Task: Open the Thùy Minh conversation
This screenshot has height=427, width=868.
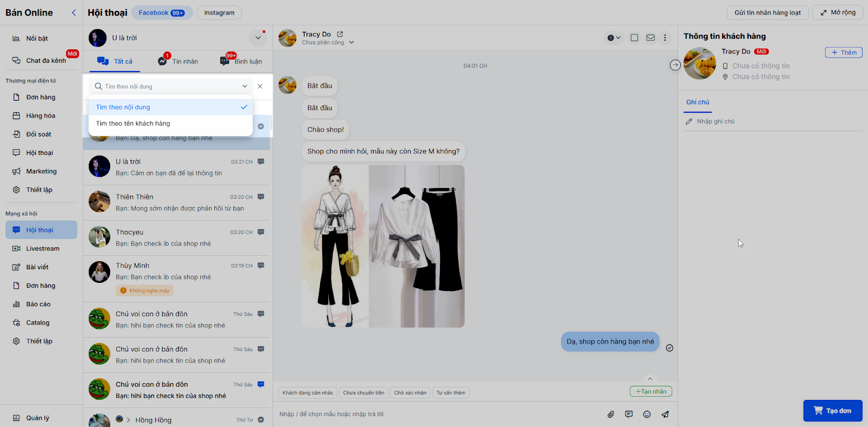Action: pyautogui.click(x=177, y=279)
